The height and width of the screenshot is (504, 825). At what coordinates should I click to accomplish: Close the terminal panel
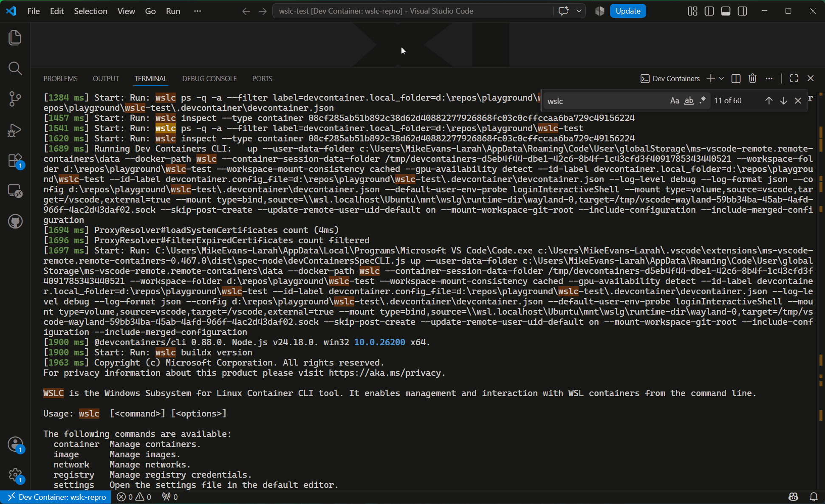(811, 79)
